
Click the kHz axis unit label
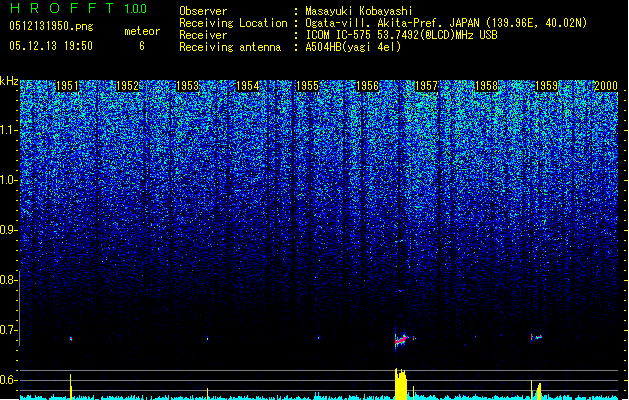pyautogui.click(x=9, y=81)
